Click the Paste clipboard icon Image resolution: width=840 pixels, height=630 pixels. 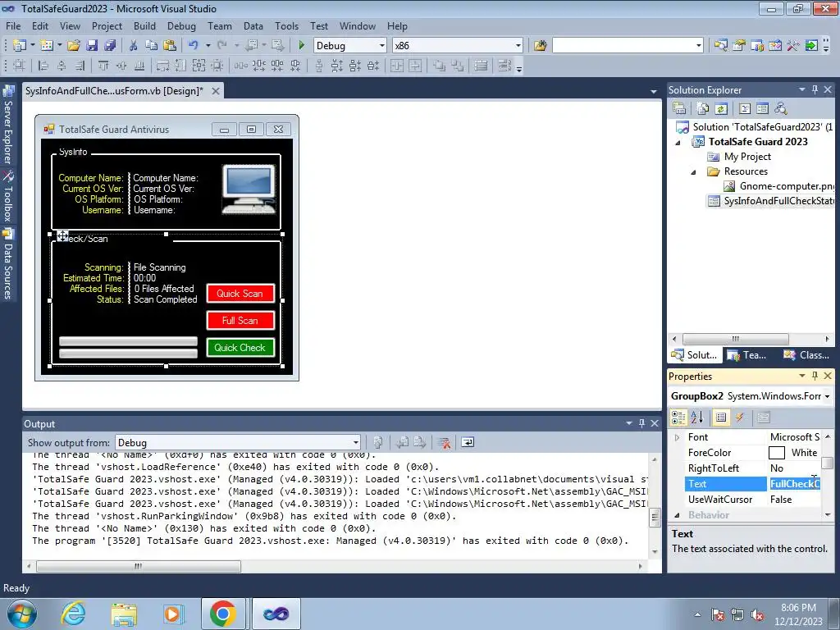pyautogui.click(x=170, y=46)
